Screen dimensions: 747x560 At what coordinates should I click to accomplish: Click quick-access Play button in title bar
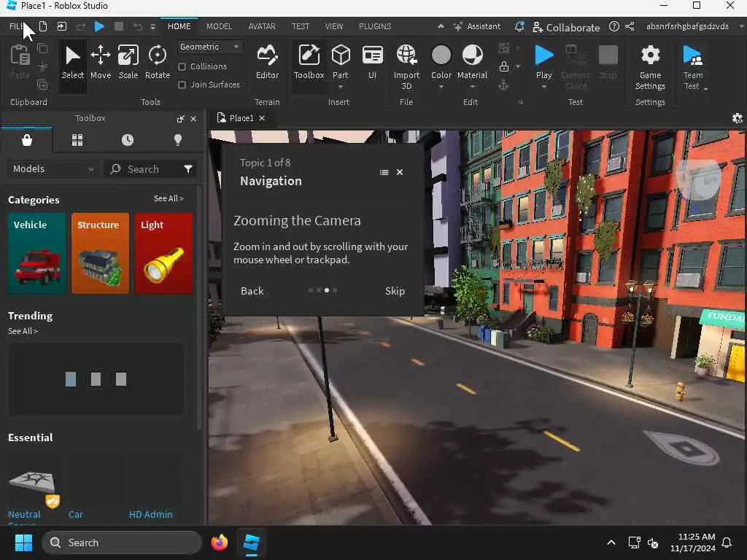[x=99, y=27]
